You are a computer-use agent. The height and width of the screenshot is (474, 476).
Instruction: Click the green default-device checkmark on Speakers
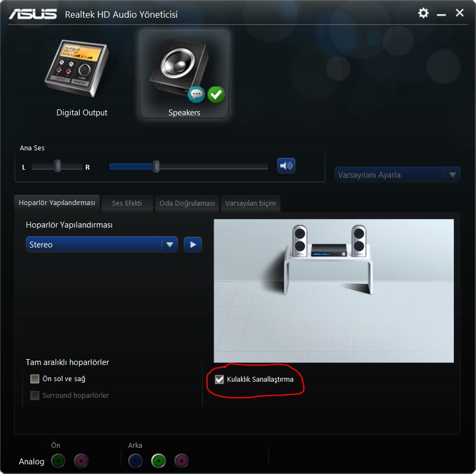click(216, 94)
